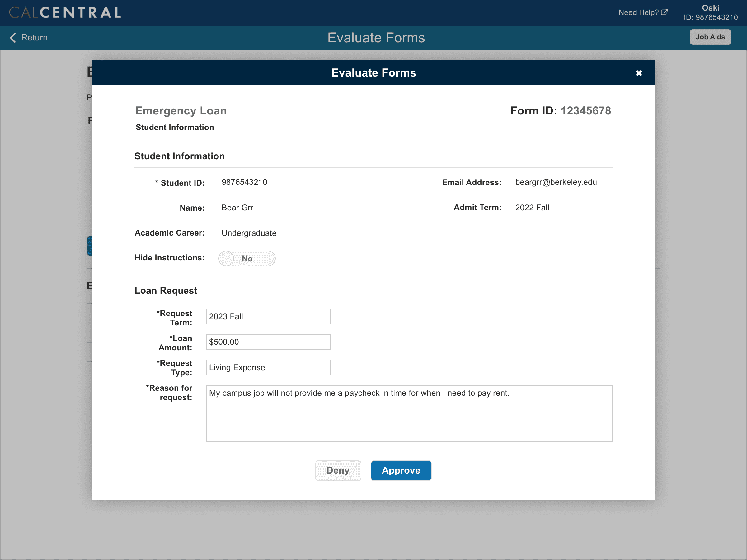747x560 pixels.
Task: Click the back chevron arrow icon
Action: pos(13,37)
